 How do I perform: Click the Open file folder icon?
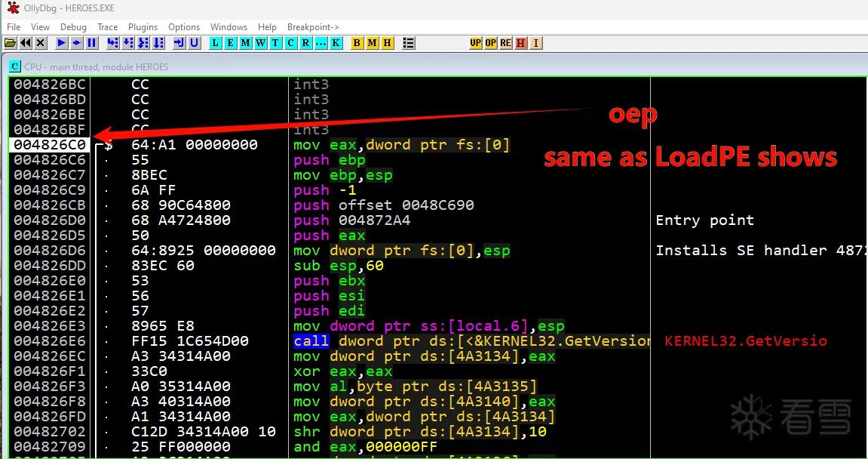tap(11, 43)
